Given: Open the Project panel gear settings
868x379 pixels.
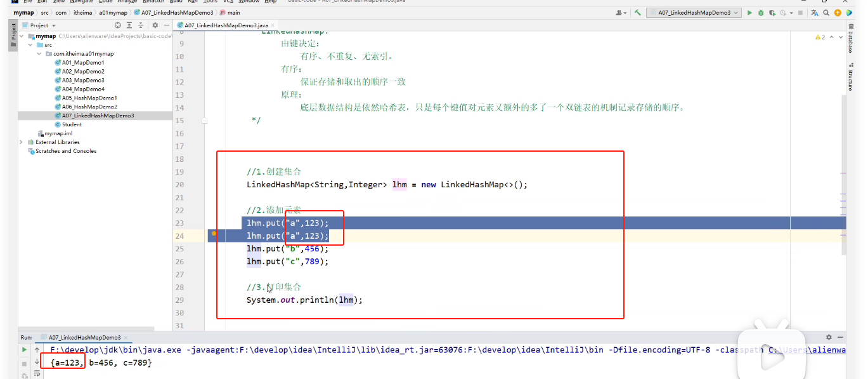Looking at the screenshot, I should pyautogui.click(x=155, y=25).
